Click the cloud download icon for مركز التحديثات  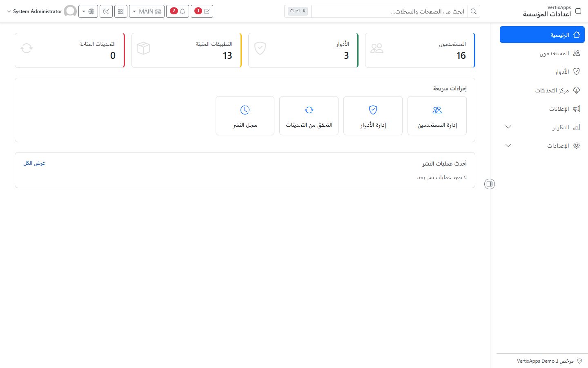click(577, 90)
